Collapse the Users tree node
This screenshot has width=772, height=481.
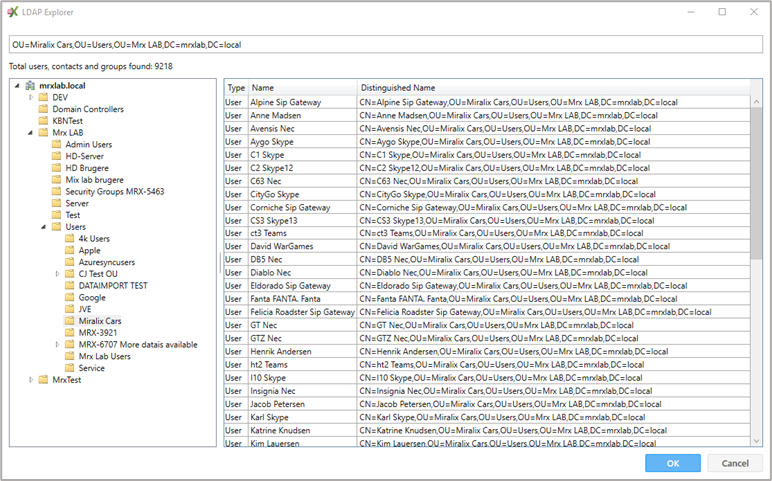click(x=43, y=227)
